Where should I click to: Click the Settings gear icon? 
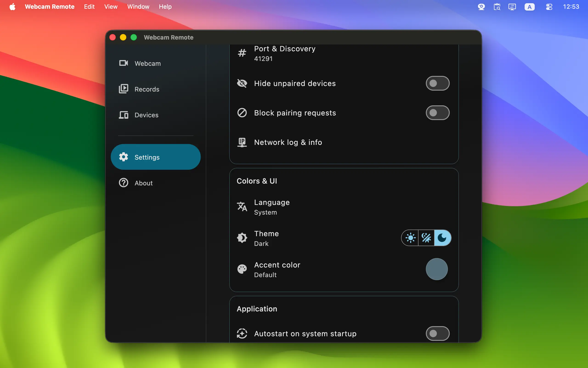pyautogui.click(x=123, y=157)
